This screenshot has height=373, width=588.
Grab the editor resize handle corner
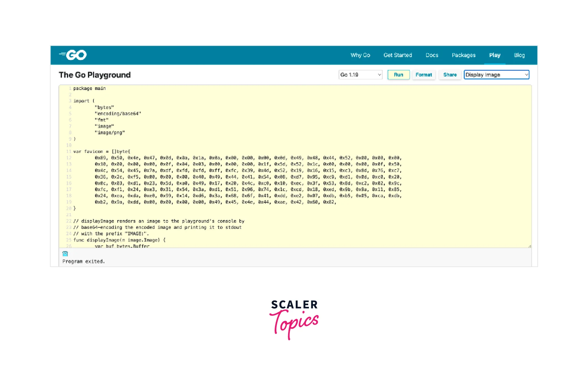click(530, 246)
